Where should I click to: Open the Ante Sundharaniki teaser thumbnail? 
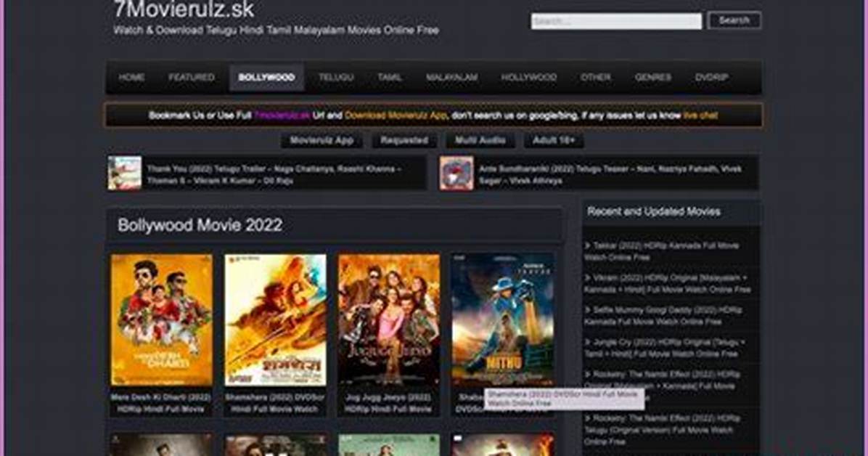point(456,174)
